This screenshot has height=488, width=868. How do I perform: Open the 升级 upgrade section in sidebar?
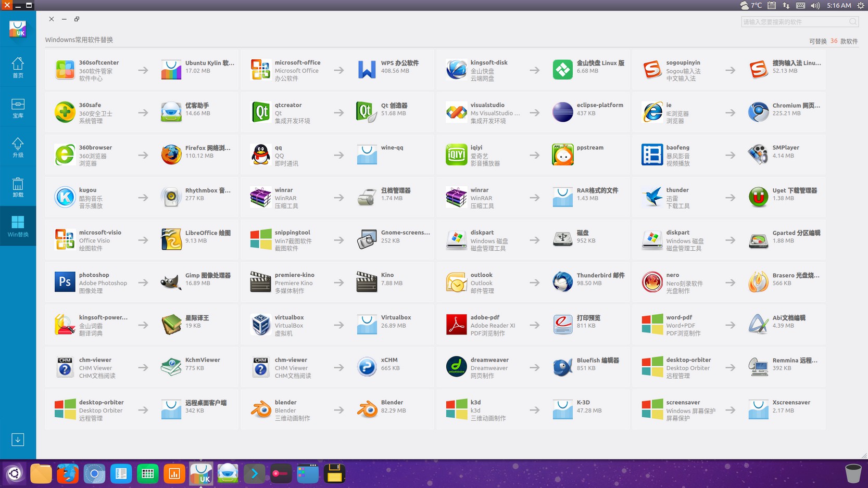coord(18,147)
